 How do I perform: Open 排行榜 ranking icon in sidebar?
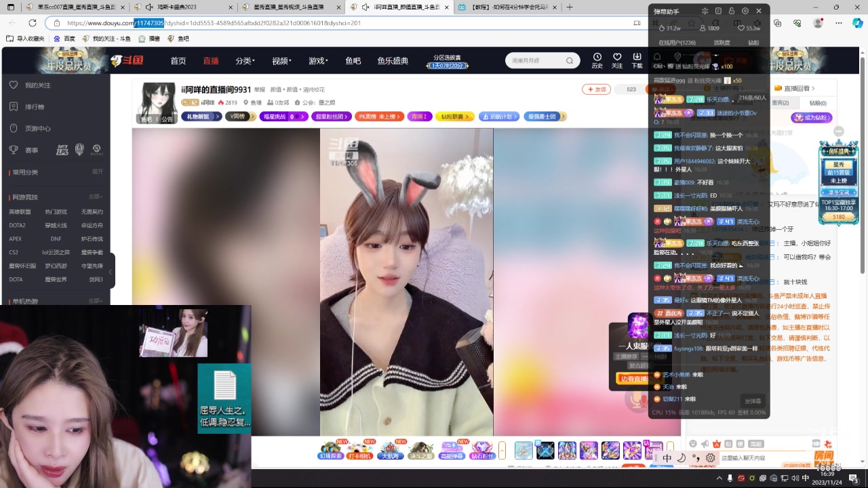(x=14, y=106)
